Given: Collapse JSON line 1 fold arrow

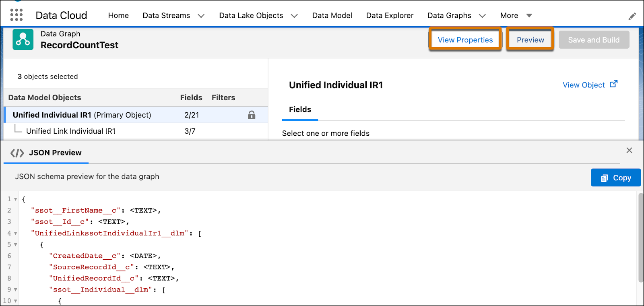Looking at the screenshot, I should coord(16,199).
